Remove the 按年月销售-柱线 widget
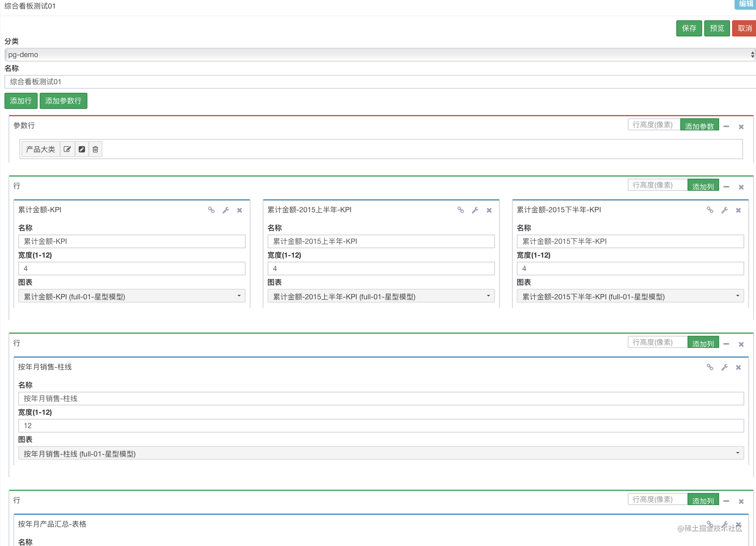The height and width of the screenshot is (546, 756). click(x=739, y=367)
